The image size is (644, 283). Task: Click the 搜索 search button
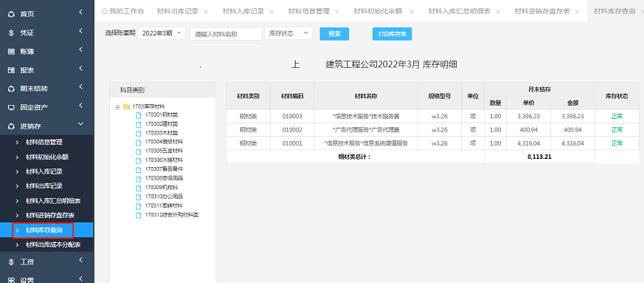[x=334, y=34]
